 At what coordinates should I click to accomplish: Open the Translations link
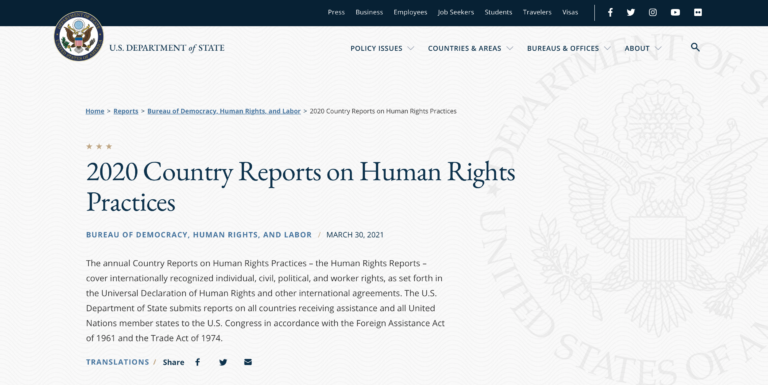pyautogui.click(x=118, y=362)
